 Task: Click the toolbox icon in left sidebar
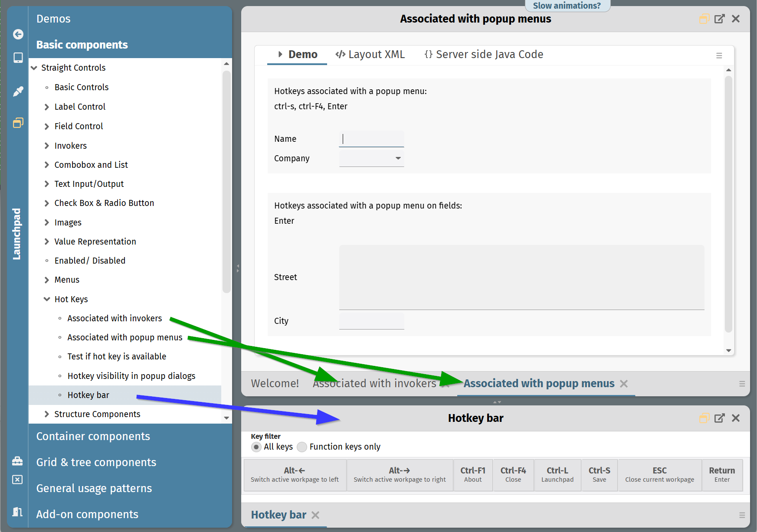(17, 461)
